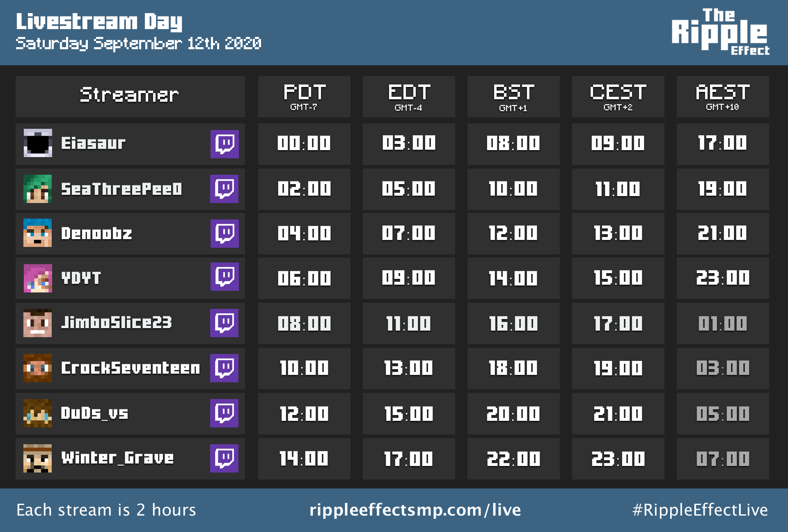
Task: Select Eiasaur's avatar thumbnail
Action: click(x=38, y=143)
